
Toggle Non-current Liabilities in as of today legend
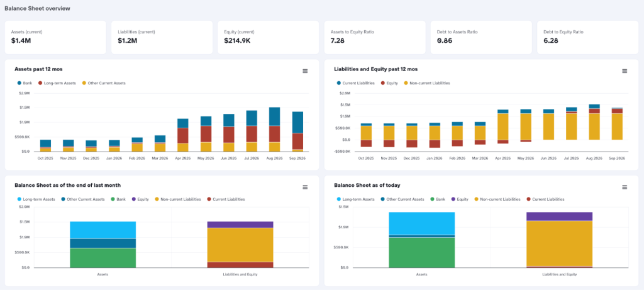coord(497,199)
